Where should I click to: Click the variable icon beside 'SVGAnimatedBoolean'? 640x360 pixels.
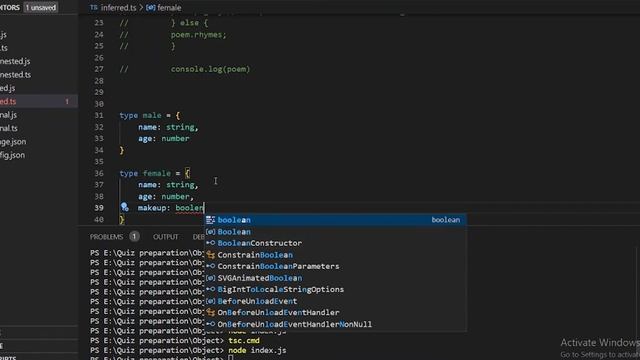click(x=211, y=278)
